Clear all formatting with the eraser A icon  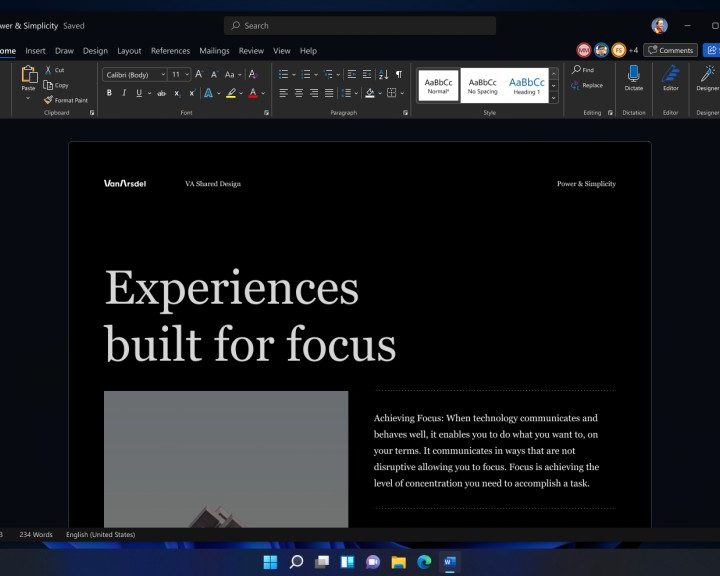252,74
